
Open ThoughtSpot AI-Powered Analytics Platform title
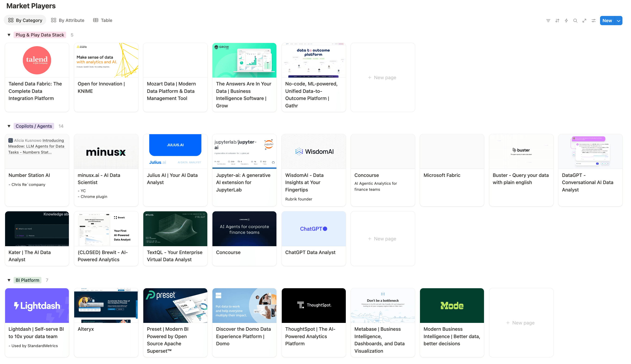pos(310,336)
